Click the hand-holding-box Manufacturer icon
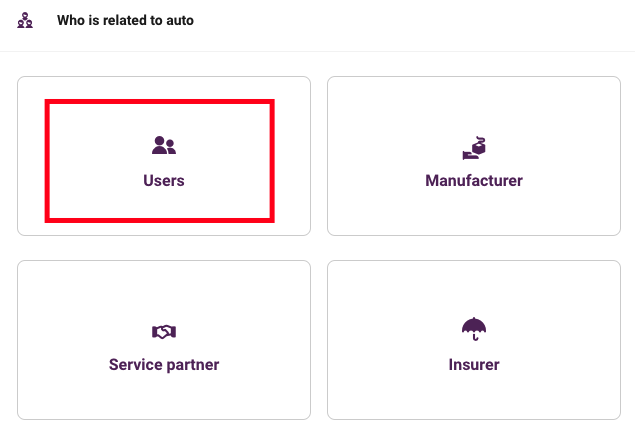 pyautogui.click(x=474, y=148)
